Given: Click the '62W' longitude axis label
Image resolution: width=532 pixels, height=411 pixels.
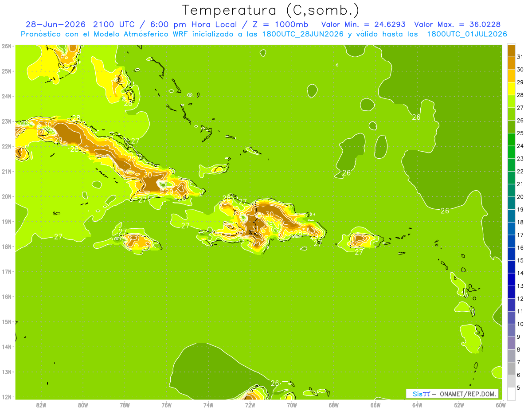Looking at the screenshot, I should [459, 405].
